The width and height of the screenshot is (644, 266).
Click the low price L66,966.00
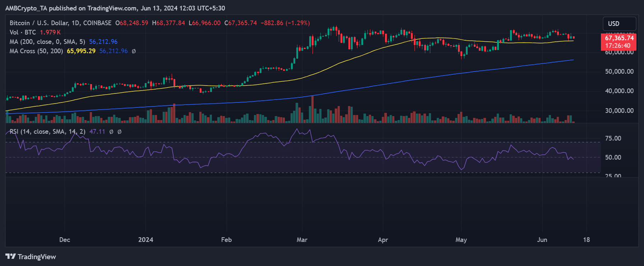(x=205, y=23)
